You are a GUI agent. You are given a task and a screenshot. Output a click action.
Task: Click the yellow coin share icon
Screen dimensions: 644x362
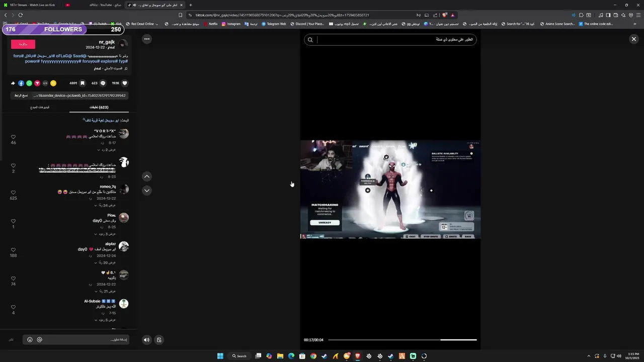click(x=53, y=83)
